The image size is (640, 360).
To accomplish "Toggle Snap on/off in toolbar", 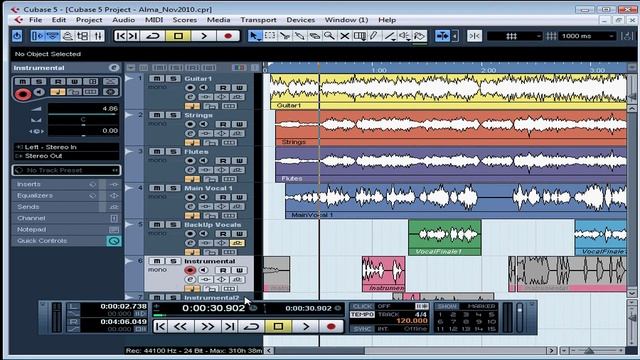I will pos(474,36).
